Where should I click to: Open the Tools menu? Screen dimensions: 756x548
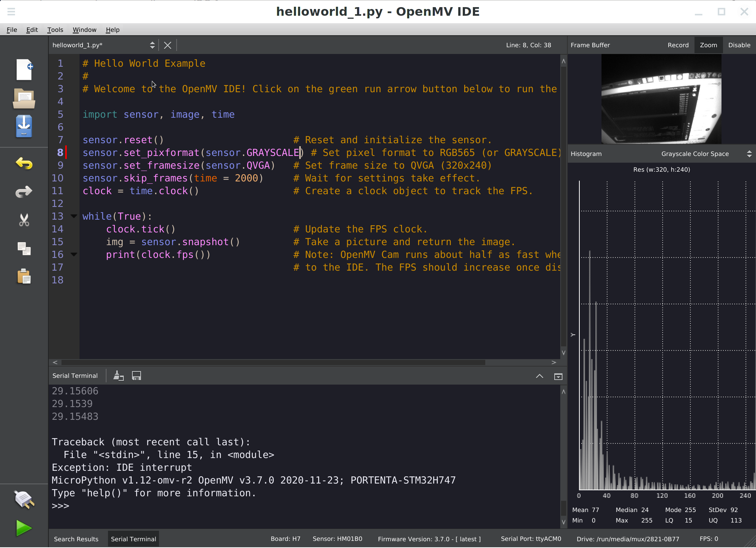55,30
